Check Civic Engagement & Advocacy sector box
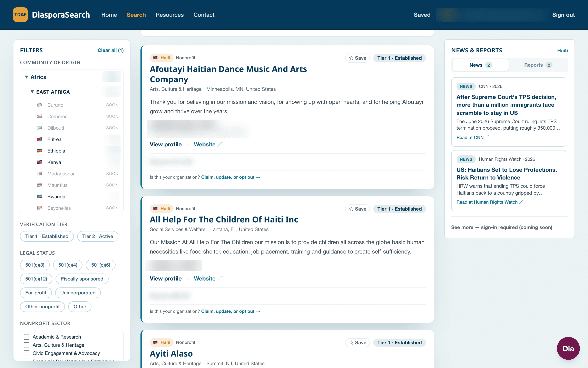Image resolution: width=588 pixels, height=368 pixels. [27, 353]
